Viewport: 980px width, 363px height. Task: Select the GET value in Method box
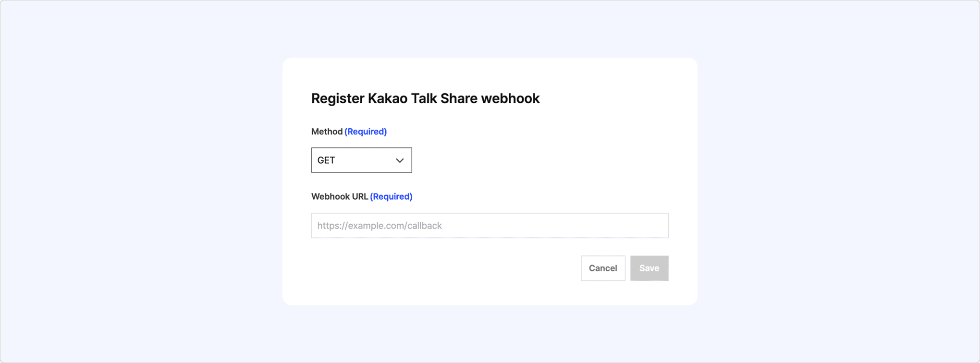326,160
